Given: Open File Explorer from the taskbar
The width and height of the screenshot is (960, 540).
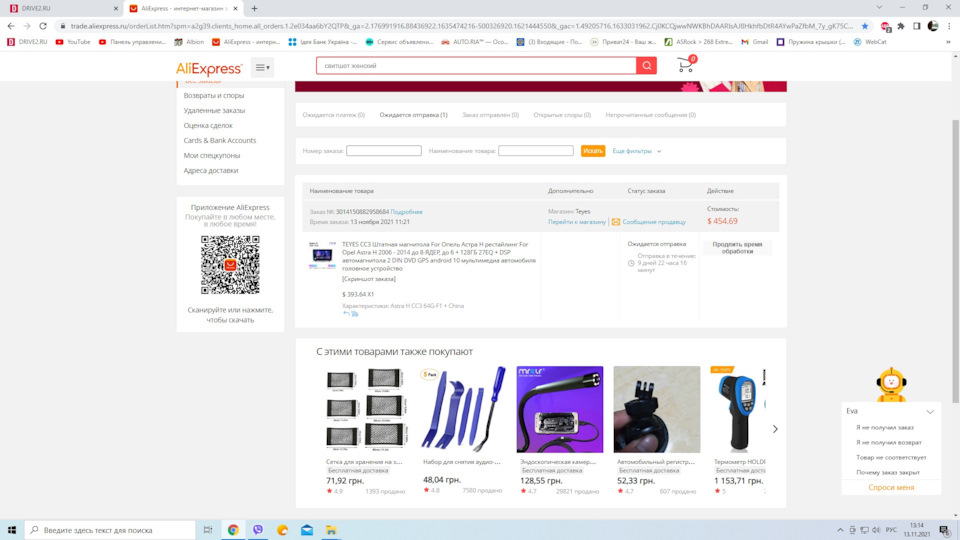Looking at the screenshot, I should (x=331, y=530).
